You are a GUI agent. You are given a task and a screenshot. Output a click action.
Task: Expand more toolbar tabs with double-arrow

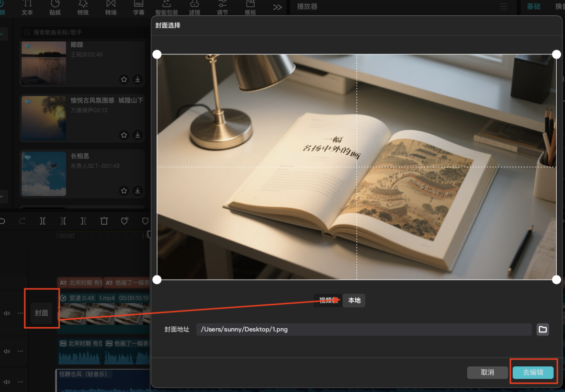click(277, 7)
